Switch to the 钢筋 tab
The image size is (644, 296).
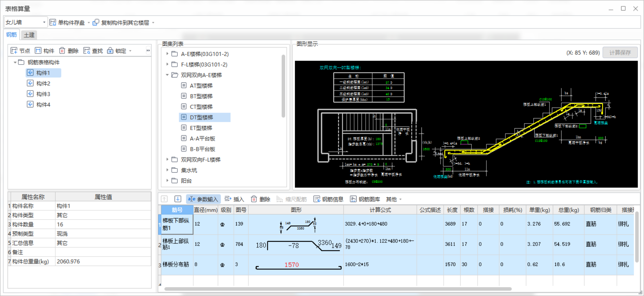tap(11, 35)
